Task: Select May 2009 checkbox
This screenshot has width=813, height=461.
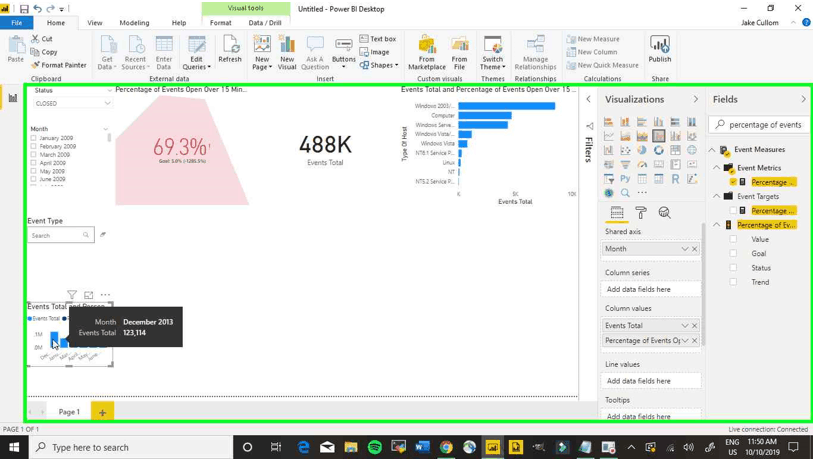Action: (x=34, y=171)
